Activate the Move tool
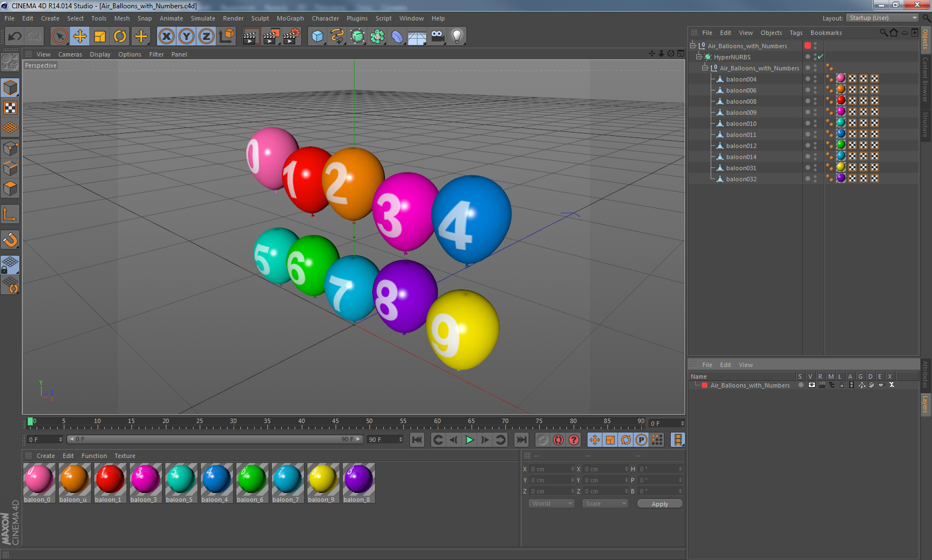The width and height of the screenshot is (932, 560). [x=80, y=37]
